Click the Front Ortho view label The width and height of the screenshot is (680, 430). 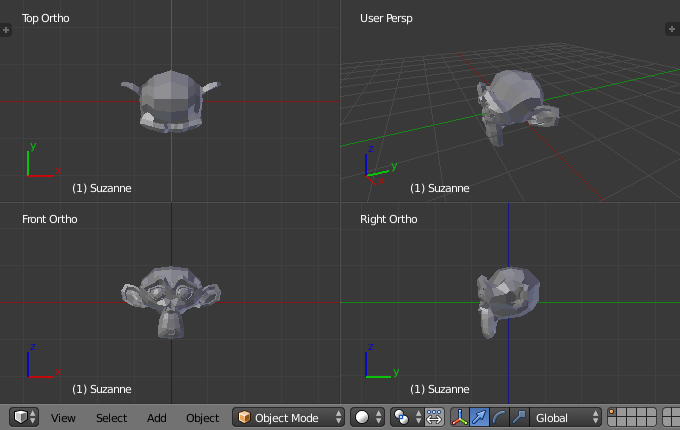pos(49,219)
